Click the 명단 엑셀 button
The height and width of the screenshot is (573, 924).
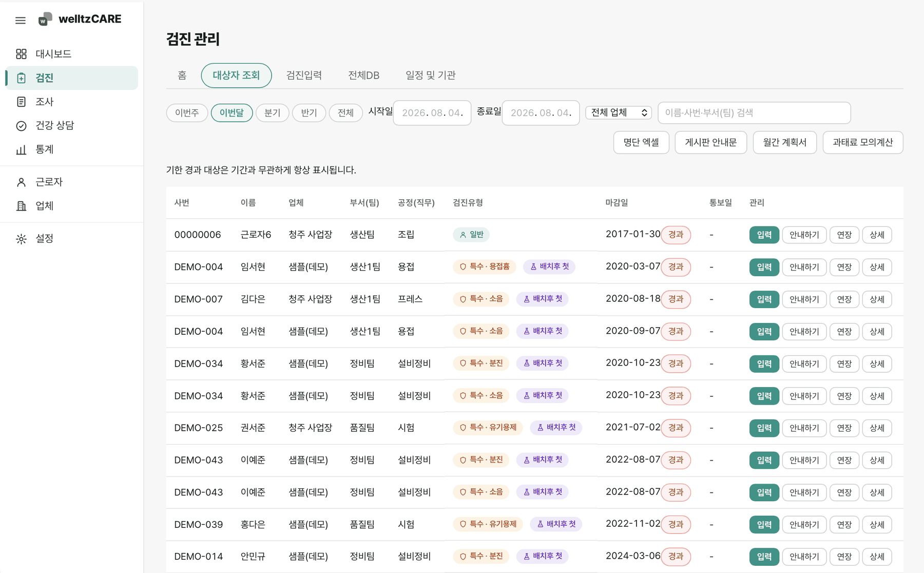pyautogui.click(x=641, y=142)
